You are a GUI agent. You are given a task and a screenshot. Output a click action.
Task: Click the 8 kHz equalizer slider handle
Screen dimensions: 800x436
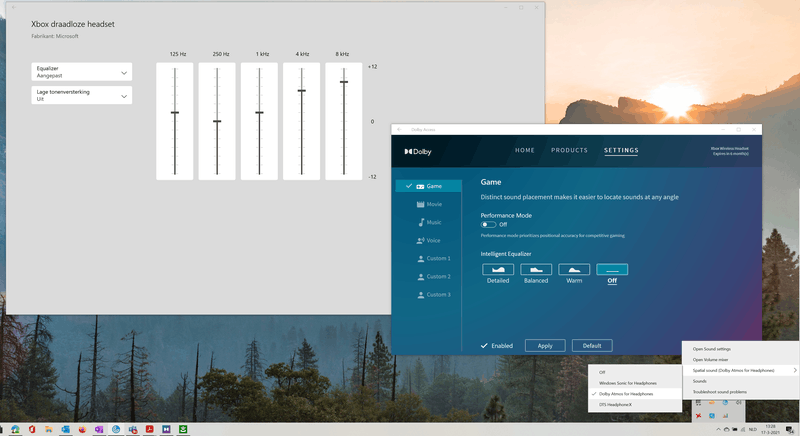344,82
